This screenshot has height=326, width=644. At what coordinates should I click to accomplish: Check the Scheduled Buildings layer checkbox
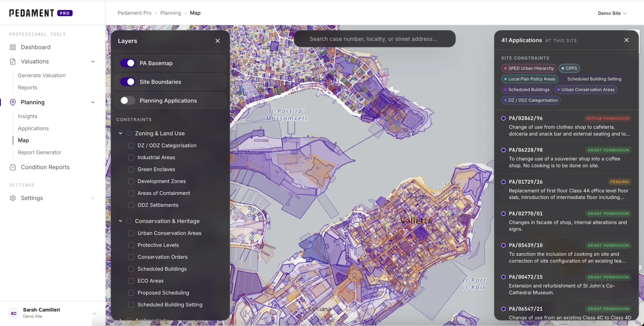(131, 269)
